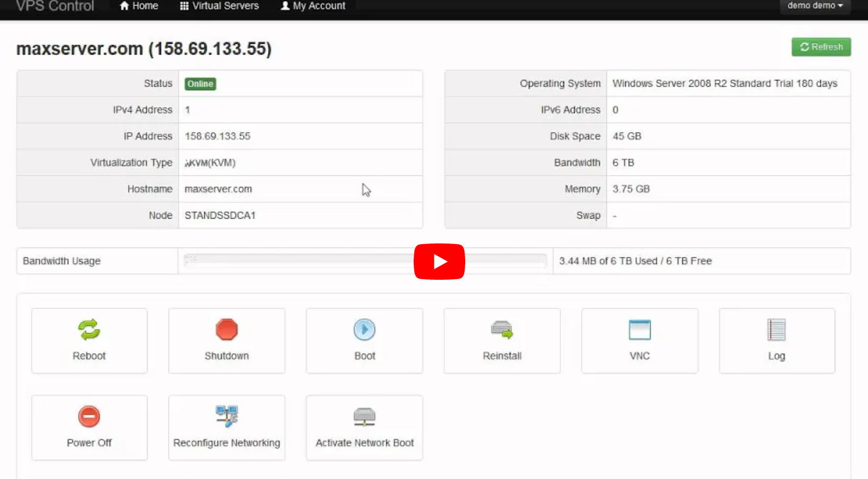Image resolution: width=868 pixels, height=479 pixels.
Task: Select the hostname maxserver.com field
Action: (x=218, y=188)
